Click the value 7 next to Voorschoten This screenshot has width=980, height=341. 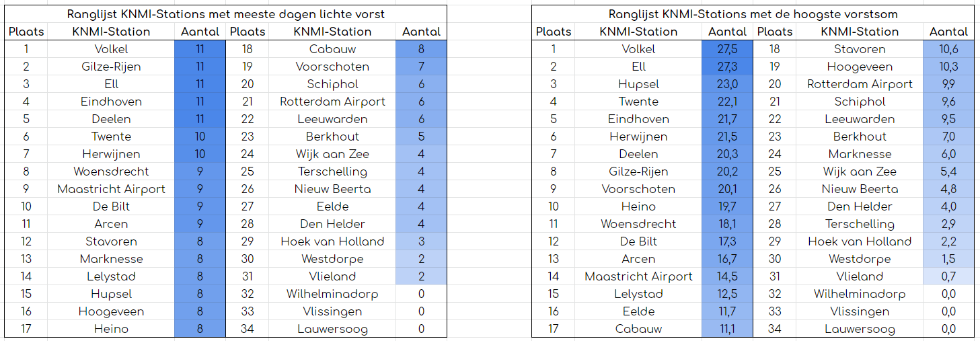click(x=421, y=67)
